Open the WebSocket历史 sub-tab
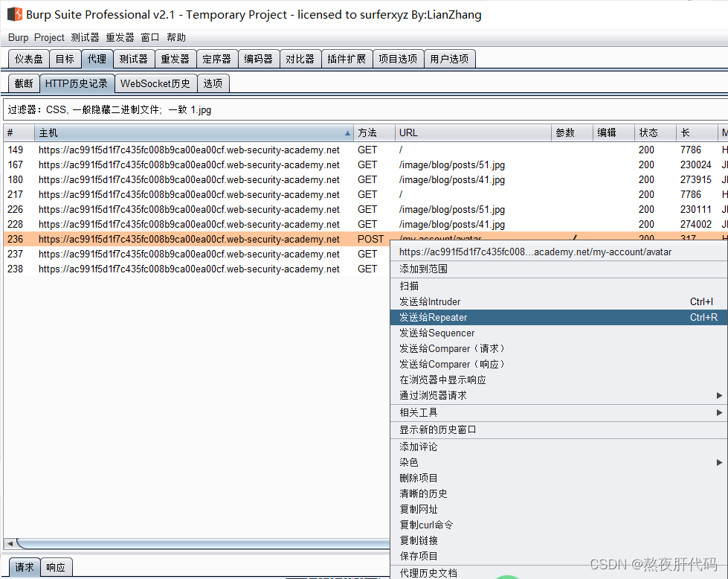The image size is (728, 579). [x=155, y=83]
